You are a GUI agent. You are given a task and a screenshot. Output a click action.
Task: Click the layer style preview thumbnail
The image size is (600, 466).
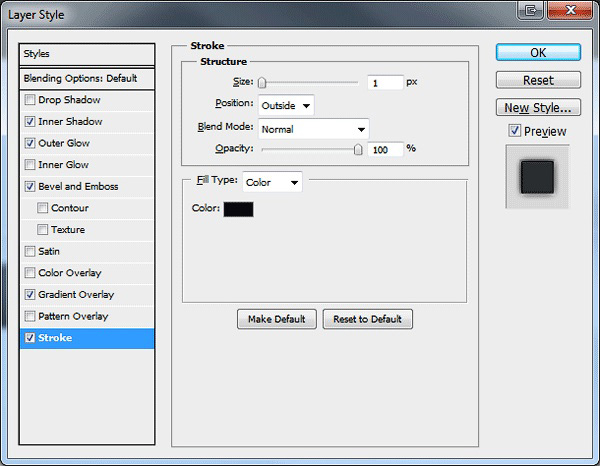click(537, 177)
